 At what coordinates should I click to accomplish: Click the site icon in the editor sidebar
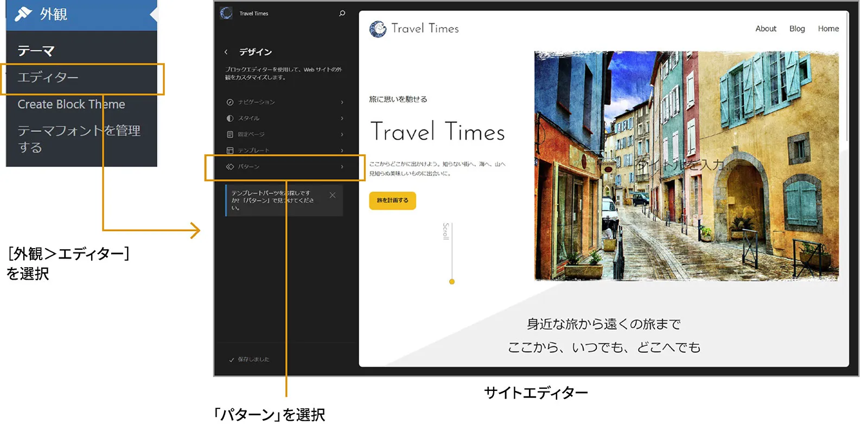[x=226, y=13]
